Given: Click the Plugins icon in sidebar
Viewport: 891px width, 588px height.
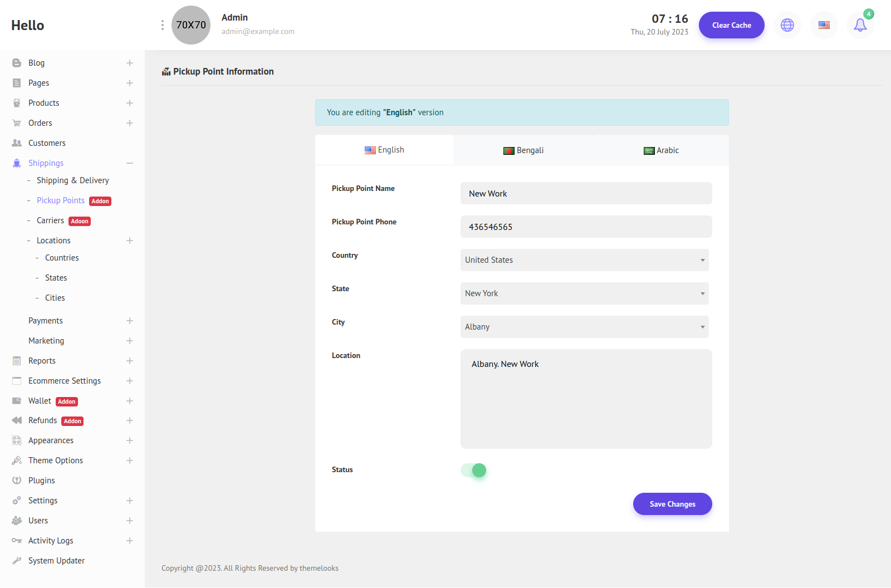Looking at the screenshot, I should [x=17, y=481].
